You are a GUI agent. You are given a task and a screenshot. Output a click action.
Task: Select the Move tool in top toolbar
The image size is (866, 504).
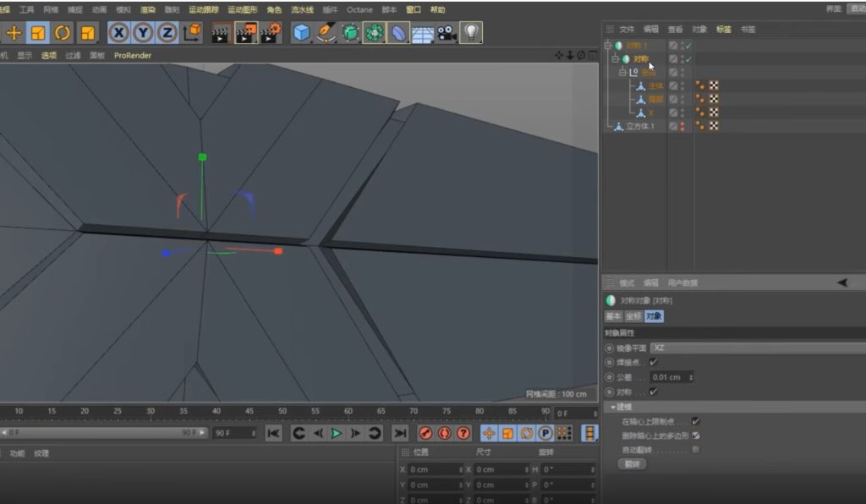[x=14, y=33]
